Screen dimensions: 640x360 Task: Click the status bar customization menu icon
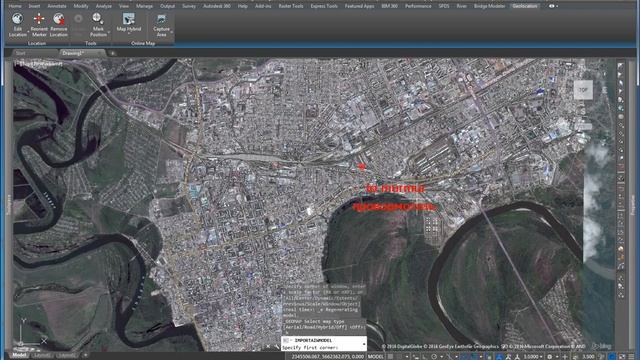(x=631, y=356)
